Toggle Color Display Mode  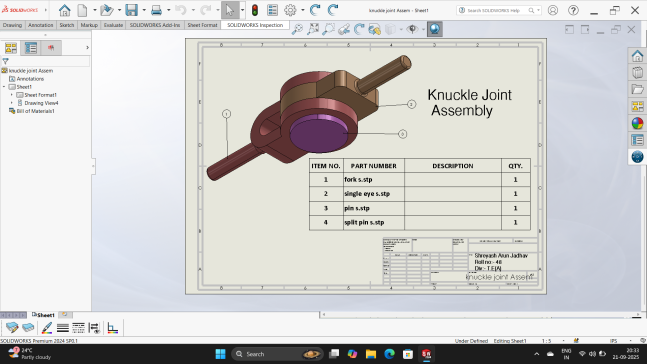[x=112, y=328]
